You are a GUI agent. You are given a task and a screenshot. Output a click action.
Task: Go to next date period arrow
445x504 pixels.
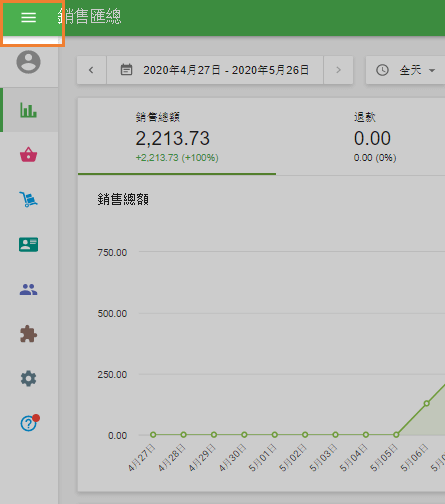(x=338, y=70)
